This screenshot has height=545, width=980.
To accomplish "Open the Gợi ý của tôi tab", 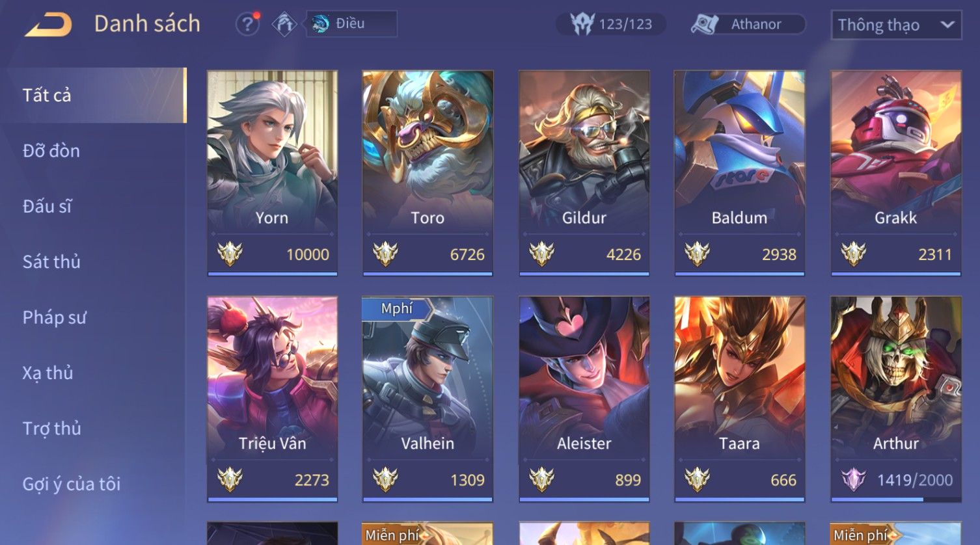I will [93, 484].
